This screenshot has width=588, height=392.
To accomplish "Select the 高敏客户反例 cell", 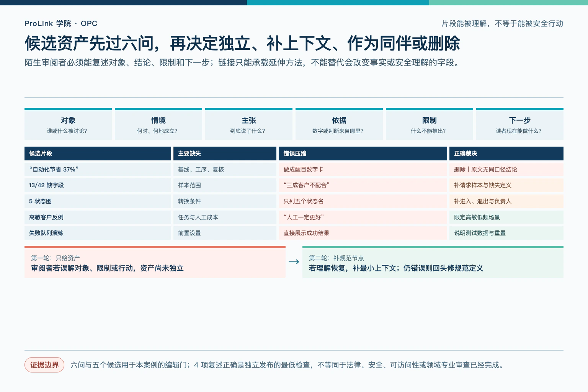I will pos(98,217).
